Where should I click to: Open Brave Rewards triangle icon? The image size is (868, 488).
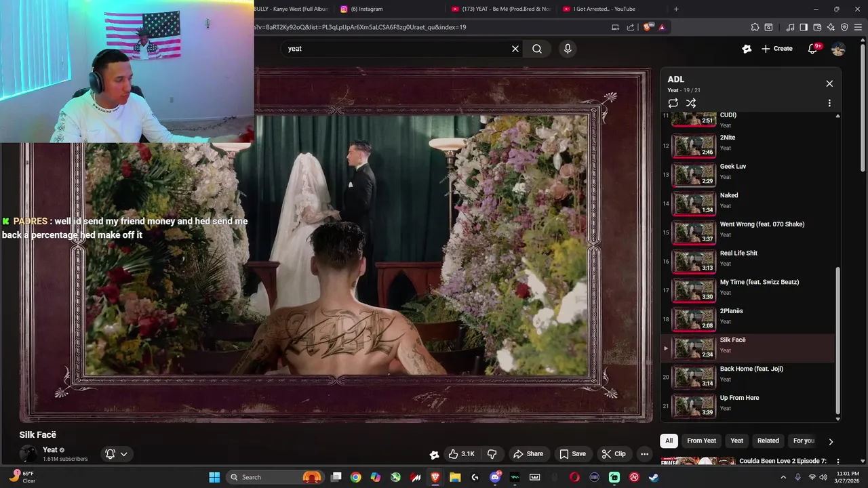pos(662,27)
